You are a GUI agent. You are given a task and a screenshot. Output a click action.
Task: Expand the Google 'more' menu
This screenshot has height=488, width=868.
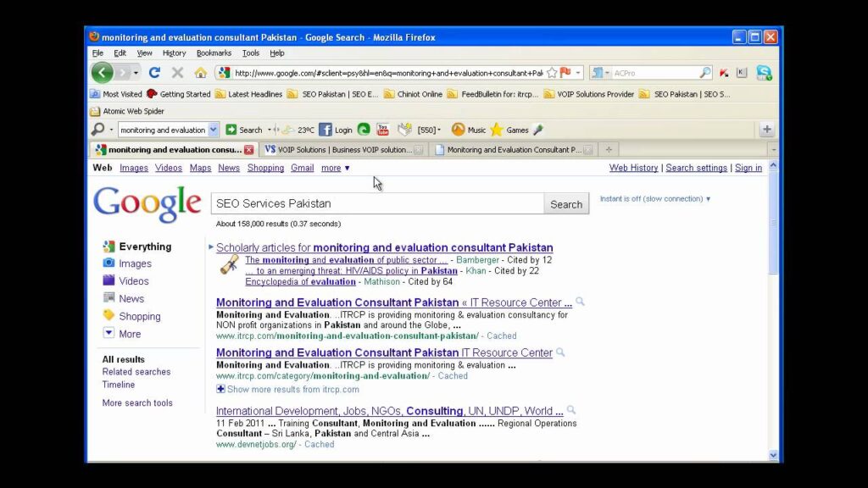[x=336, y=168]
